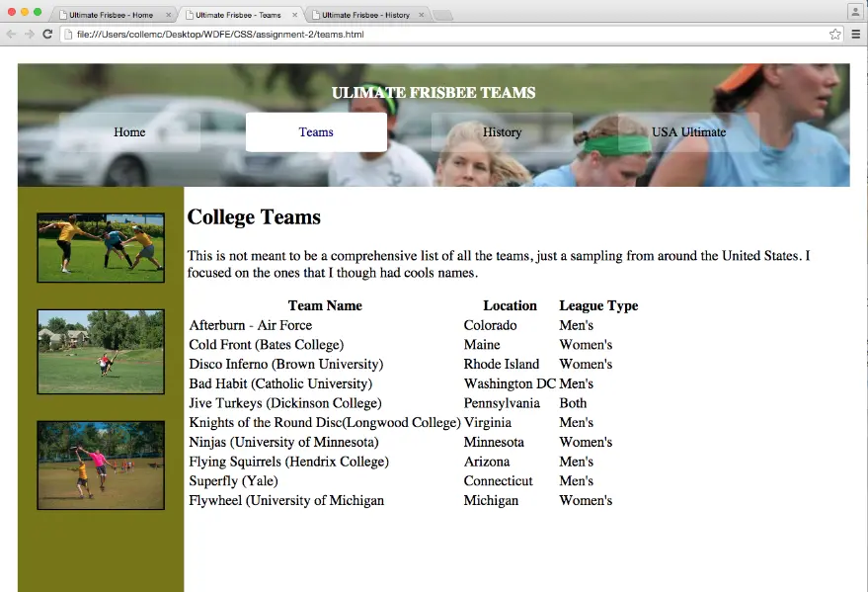Open the USA Ultimate page

tap(687, 131)
